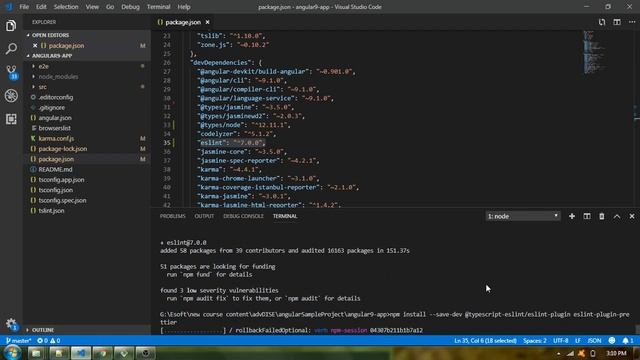
Task: Change end of line sequence LF
Action: coord(578,341)
